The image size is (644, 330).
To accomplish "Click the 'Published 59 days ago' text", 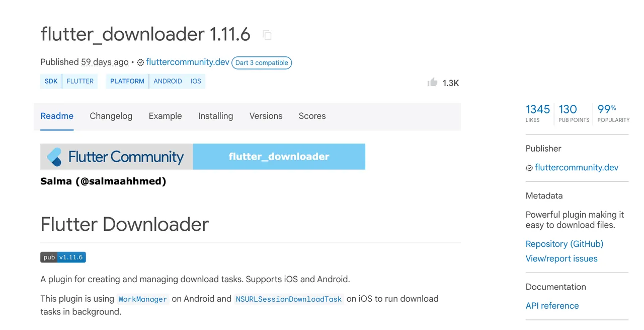I will 85,62.
